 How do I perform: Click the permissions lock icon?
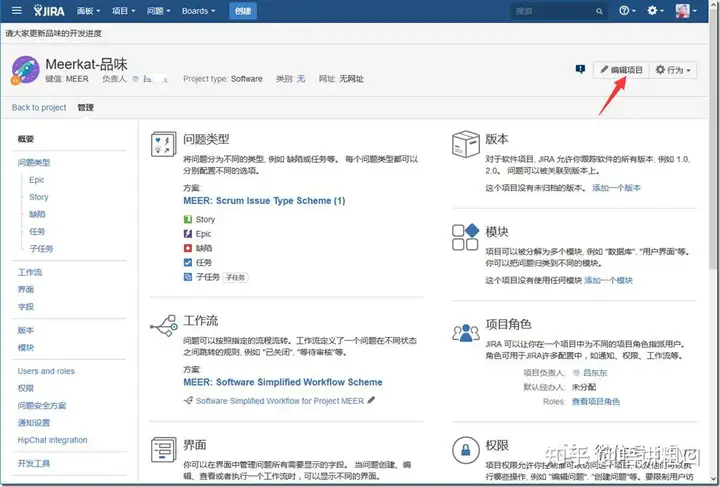(466, 450)
